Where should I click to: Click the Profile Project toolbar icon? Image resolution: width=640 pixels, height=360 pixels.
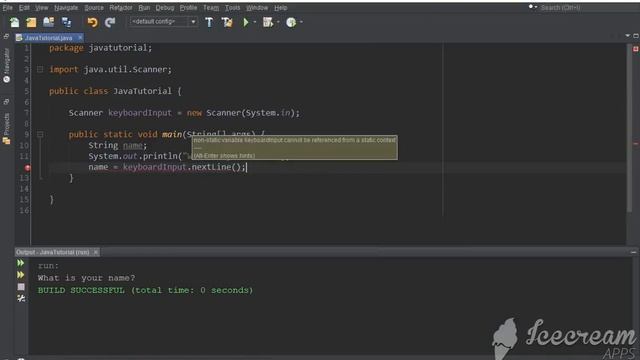pos(291,22)
